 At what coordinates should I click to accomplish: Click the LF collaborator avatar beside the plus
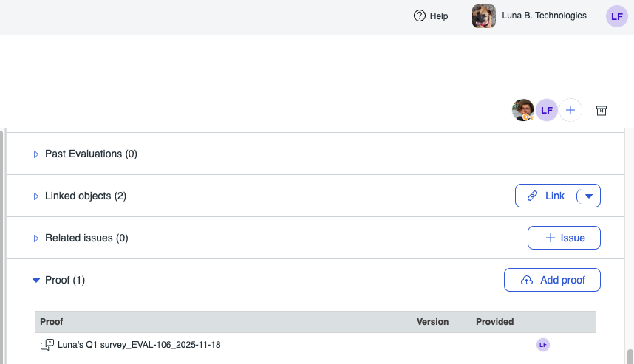tap(547, 110)
